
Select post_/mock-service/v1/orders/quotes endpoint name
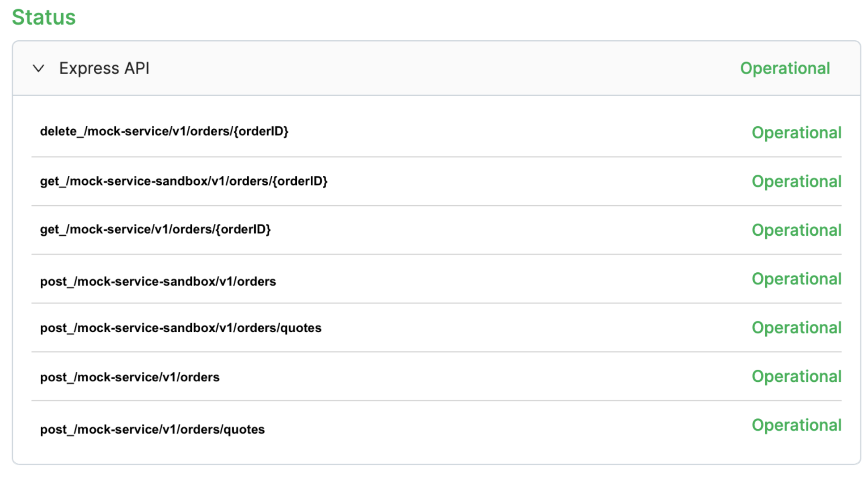152,429
